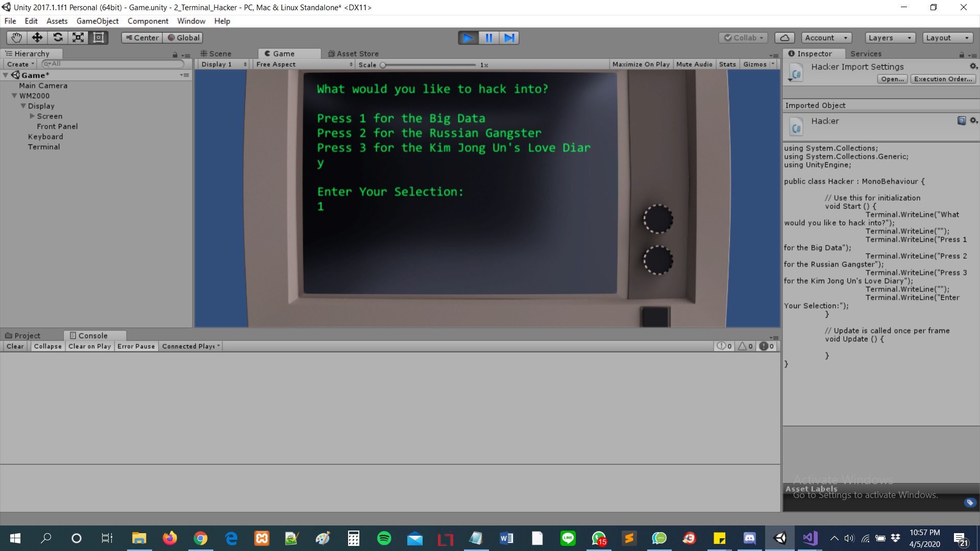
Task: Click the Hierarchy search field
Action: coord(112,63)
